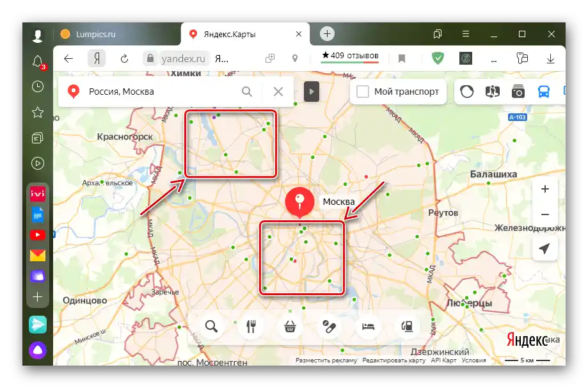Click the Яндекс logo on map
This screenshot has height=388, width=588.
[x=527, y=340]
